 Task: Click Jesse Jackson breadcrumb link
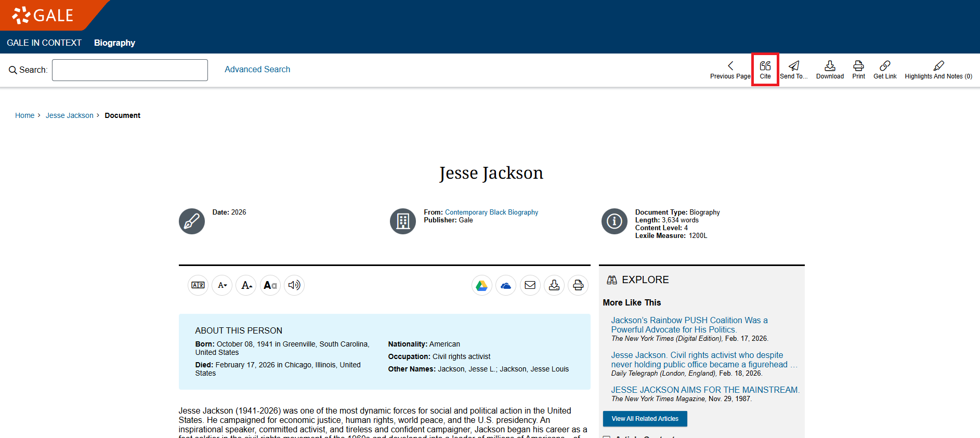coord(70,115)
